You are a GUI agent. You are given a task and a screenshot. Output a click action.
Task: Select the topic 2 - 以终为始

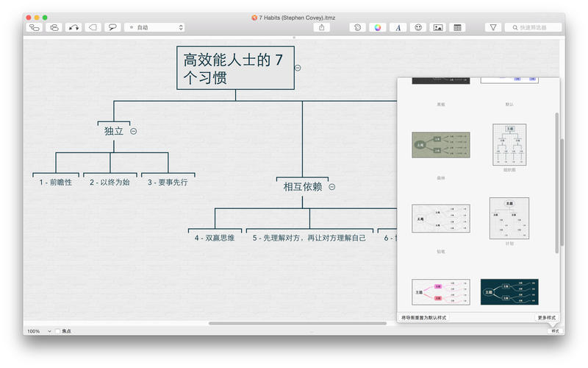(110, 182)
